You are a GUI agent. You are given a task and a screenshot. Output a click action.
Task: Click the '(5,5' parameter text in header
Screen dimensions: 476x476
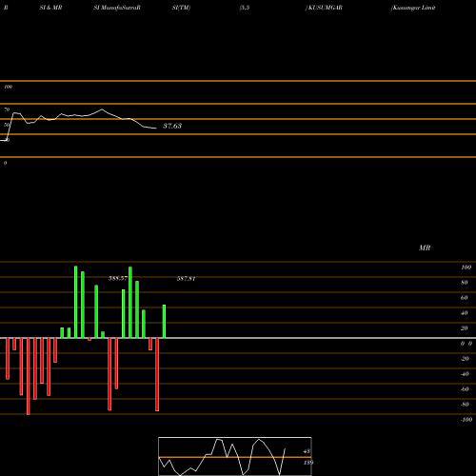pyautogui.click(x=245, y=8)
